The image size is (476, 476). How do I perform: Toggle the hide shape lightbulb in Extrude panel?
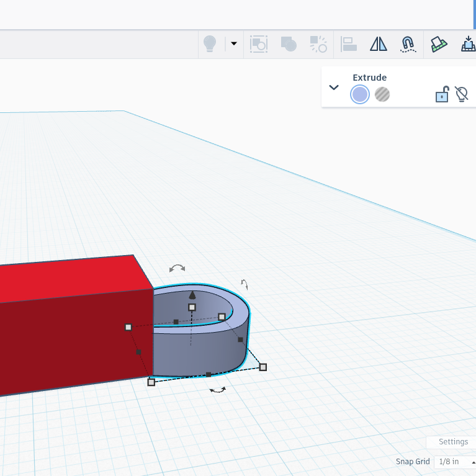[x=462, y=94]
